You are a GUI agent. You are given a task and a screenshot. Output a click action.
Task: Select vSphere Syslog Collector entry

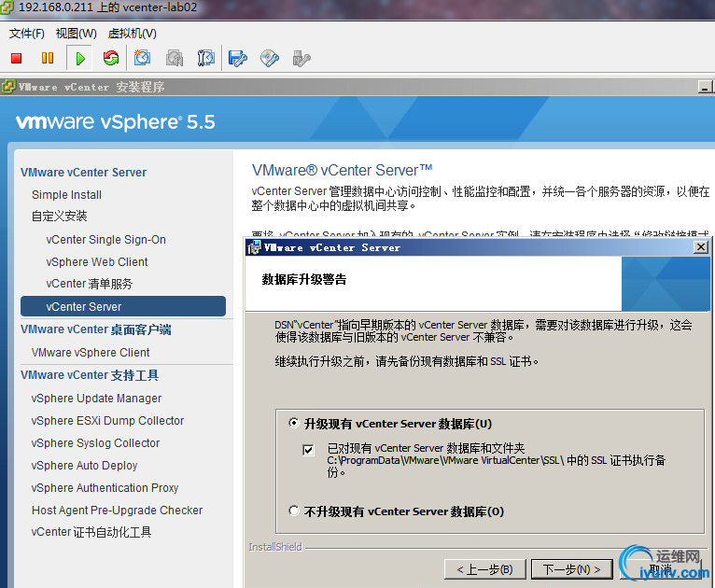(x=95, y=442)
